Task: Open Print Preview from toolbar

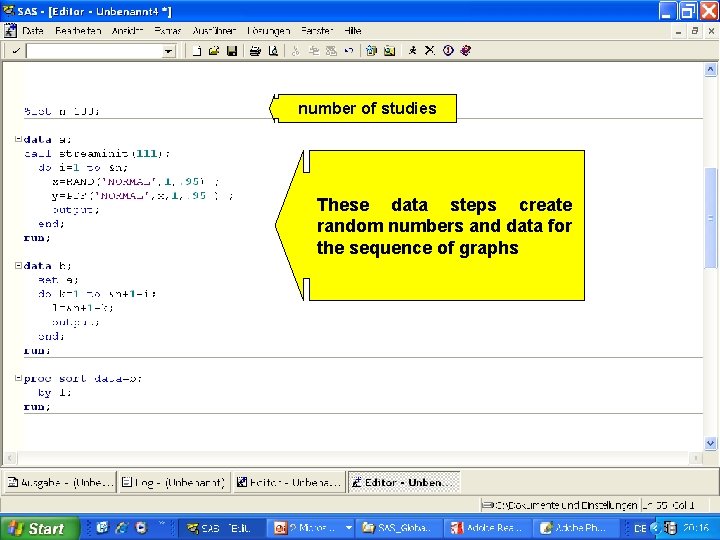Action: [x=273, y=51]
